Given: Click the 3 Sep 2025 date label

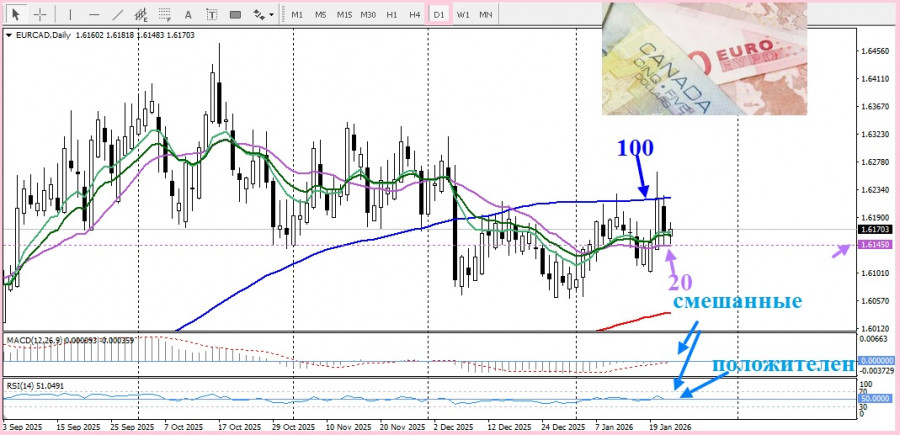Looking at the screenshot, I should tap(22, 428).
